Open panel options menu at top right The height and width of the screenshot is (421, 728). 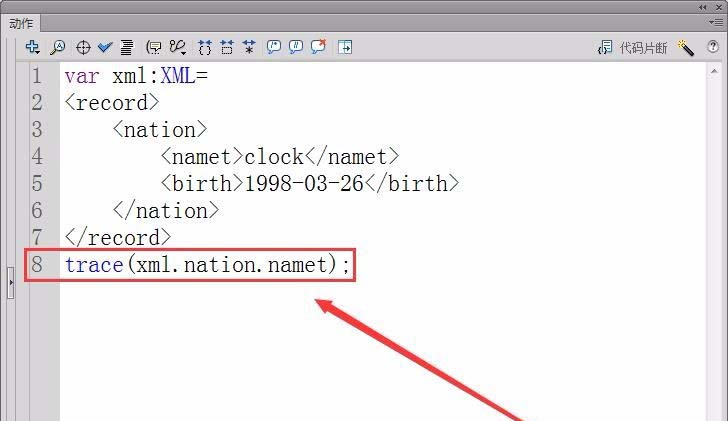tap(715, 22)
